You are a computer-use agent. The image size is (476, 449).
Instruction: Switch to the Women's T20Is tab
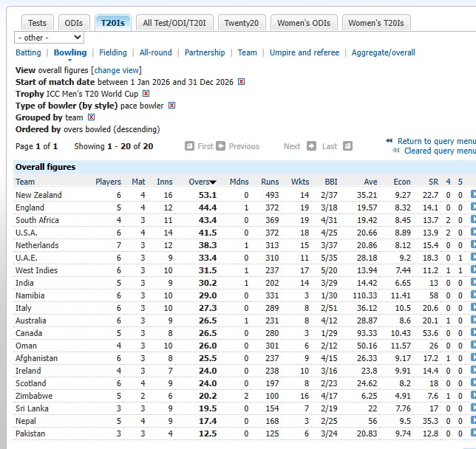(x=376, y=23)
